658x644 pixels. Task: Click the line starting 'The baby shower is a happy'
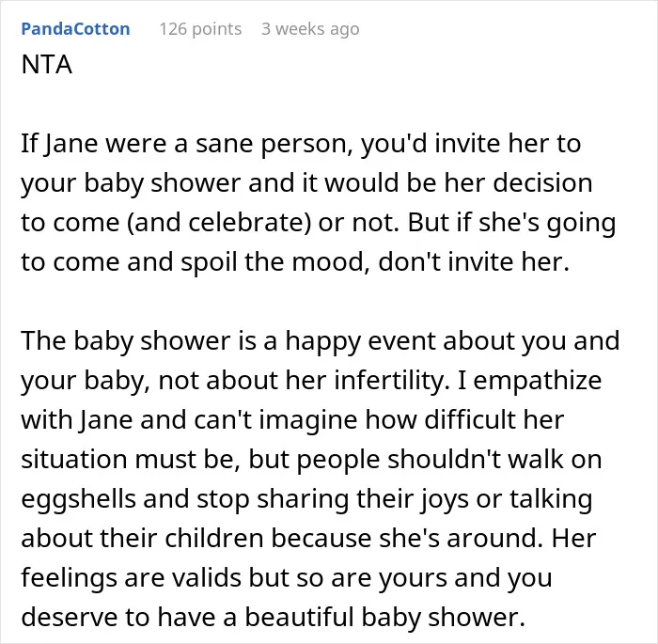pos(321,340)
